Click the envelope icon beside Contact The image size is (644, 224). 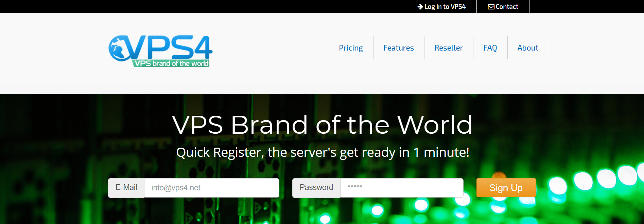click(x=491, y=7)
